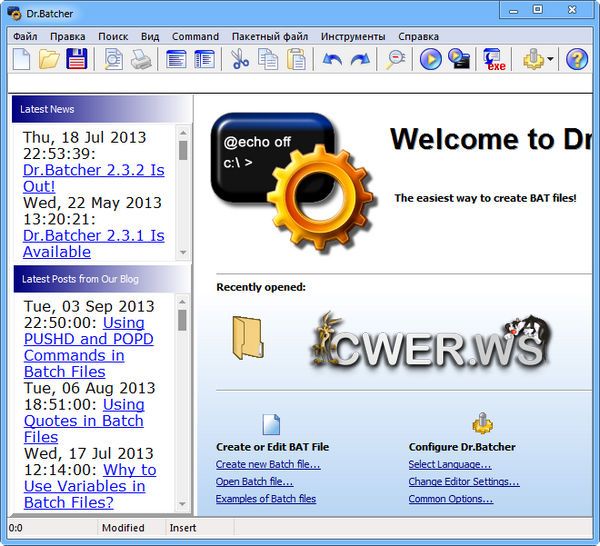Open 'Dr.Batcher 2.3.2 Is Out!' news link
This screenshot has width=600, height=546.
point(93,179)
